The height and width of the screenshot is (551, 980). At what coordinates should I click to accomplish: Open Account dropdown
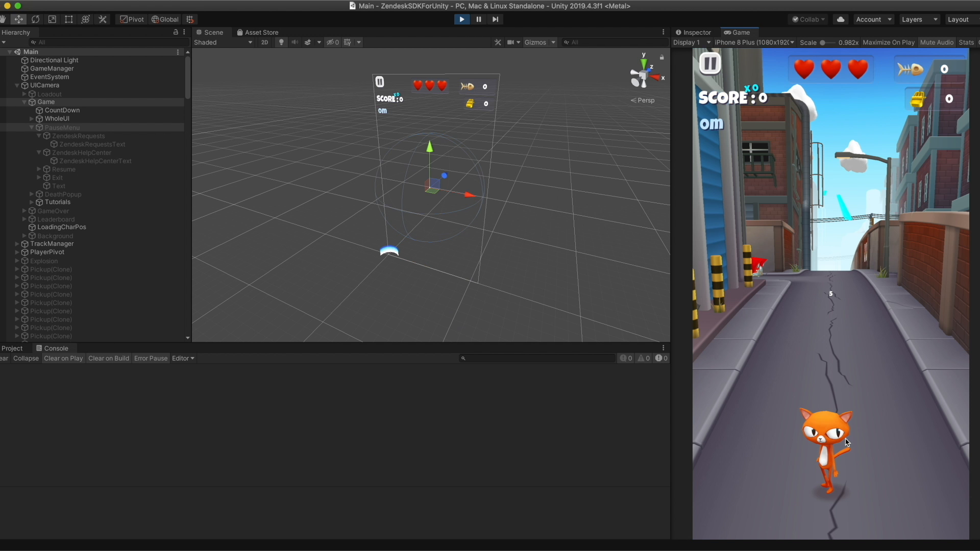(874, 19)
